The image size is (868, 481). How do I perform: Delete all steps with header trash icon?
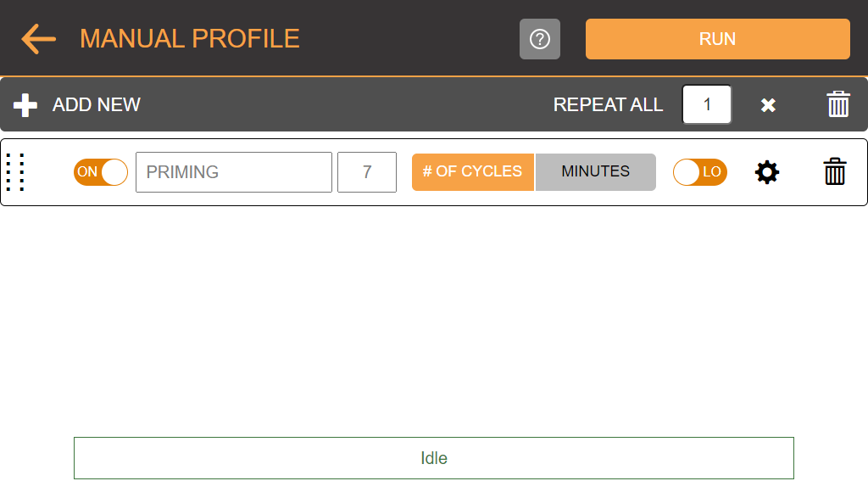tap(838, 104)
